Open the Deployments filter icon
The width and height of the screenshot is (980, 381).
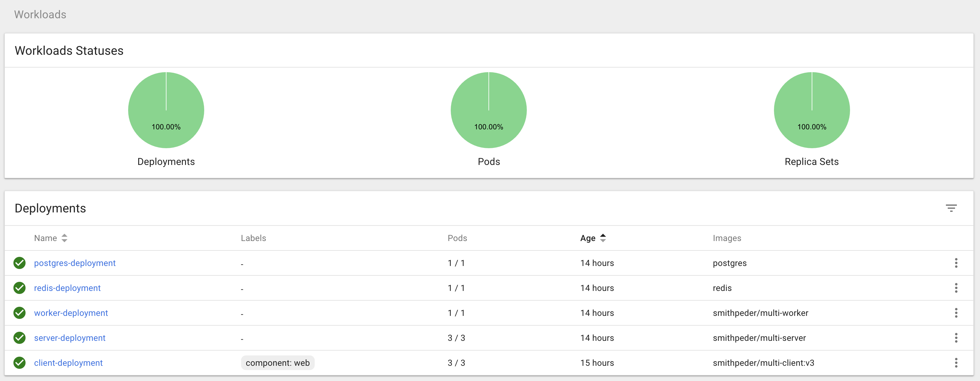[x=951, y=208]
